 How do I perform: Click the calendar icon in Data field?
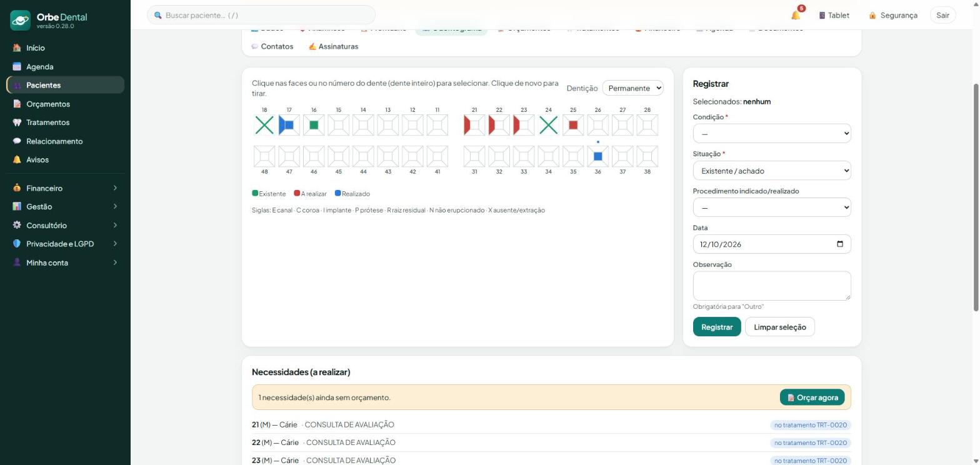[x=839, y=244]
